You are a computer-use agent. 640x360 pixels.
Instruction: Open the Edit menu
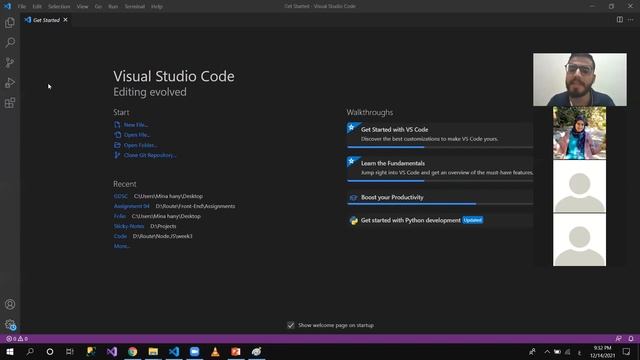(x=37, y=7)
